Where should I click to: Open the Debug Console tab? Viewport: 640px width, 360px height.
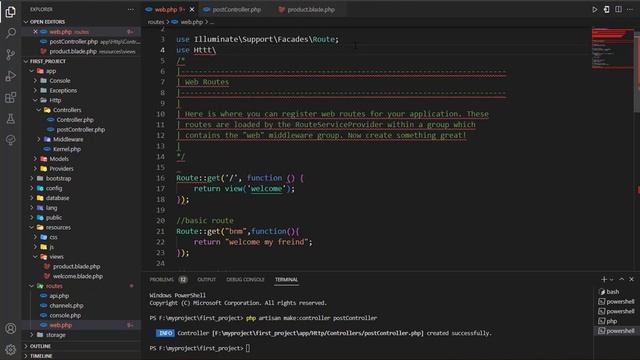[245, 280]
